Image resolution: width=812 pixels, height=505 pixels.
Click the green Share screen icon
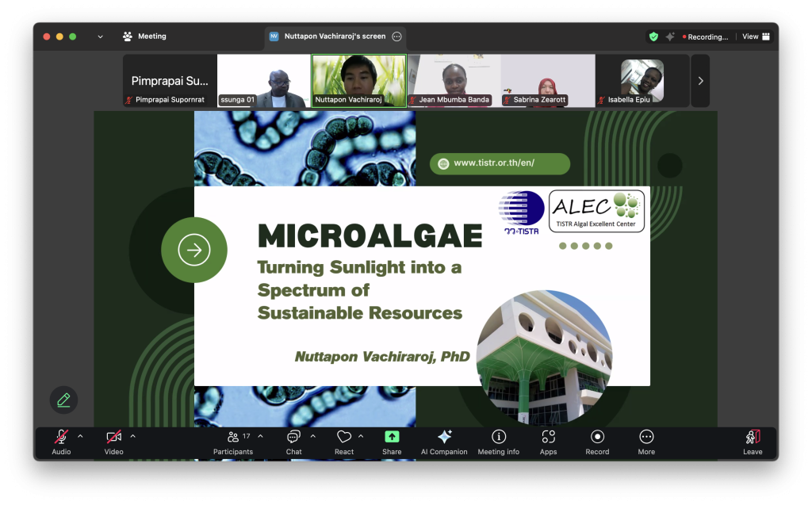click(392, 437)
